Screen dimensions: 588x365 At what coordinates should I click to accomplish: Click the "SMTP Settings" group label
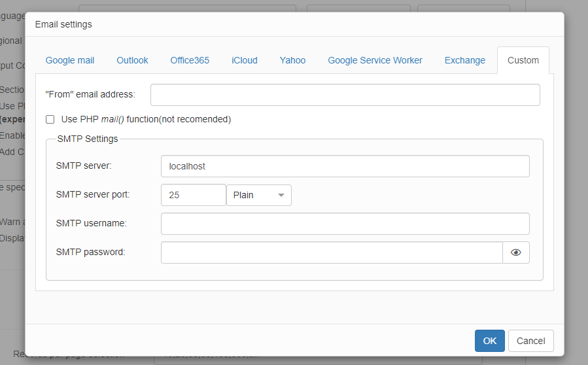pyautogui.click(x=88, y=139)
